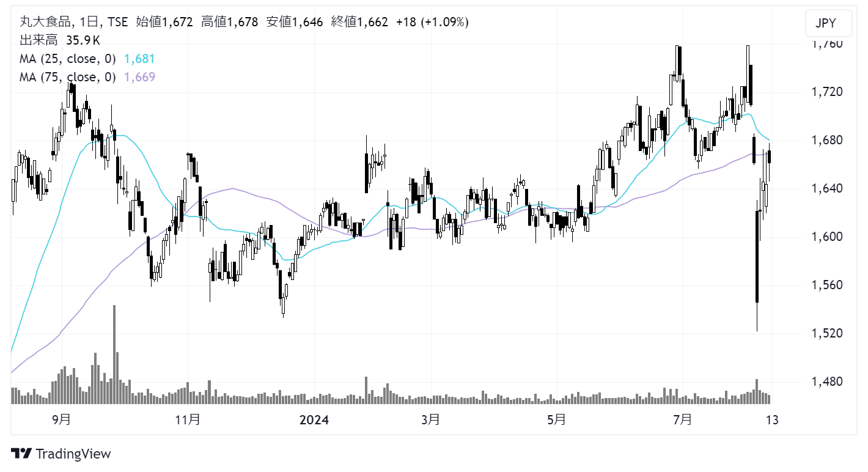Click the TradingView logo link
This screenshot has height=472, width=868.
click(x=62, y=454)
